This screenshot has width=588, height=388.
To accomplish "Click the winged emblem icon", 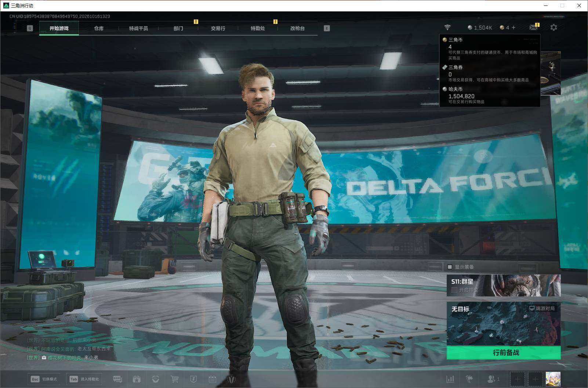I will (x=231, y=379).
